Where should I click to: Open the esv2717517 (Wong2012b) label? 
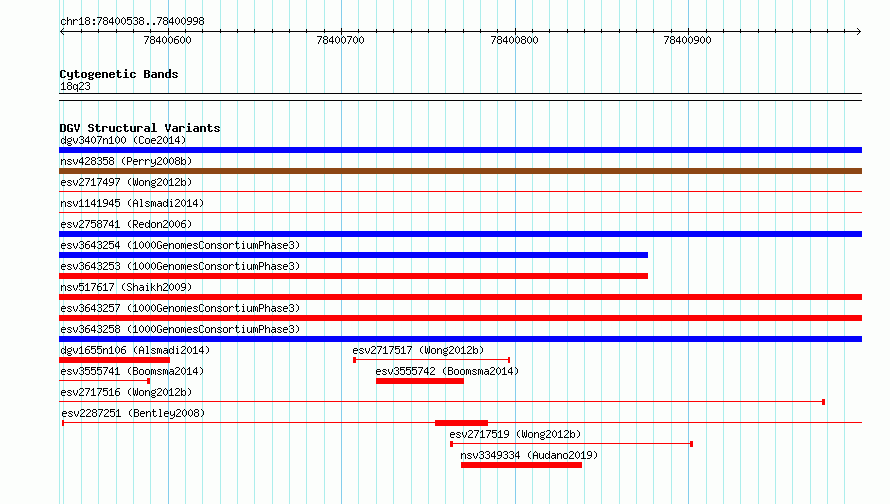(418, 350)
